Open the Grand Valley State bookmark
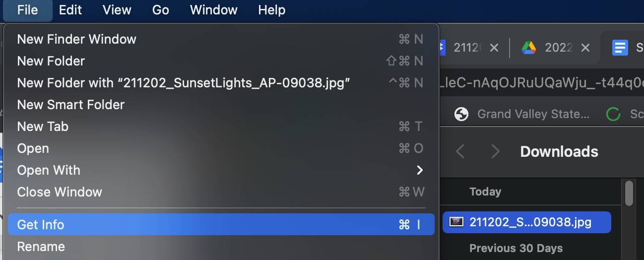644x260 pixels. [526, 114]
